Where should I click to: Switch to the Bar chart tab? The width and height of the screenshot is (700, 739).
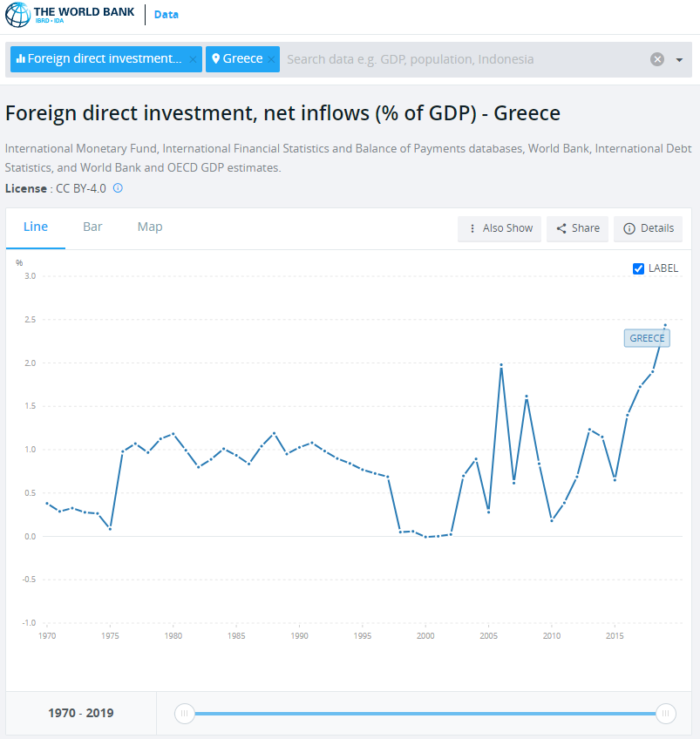point(92,227)
